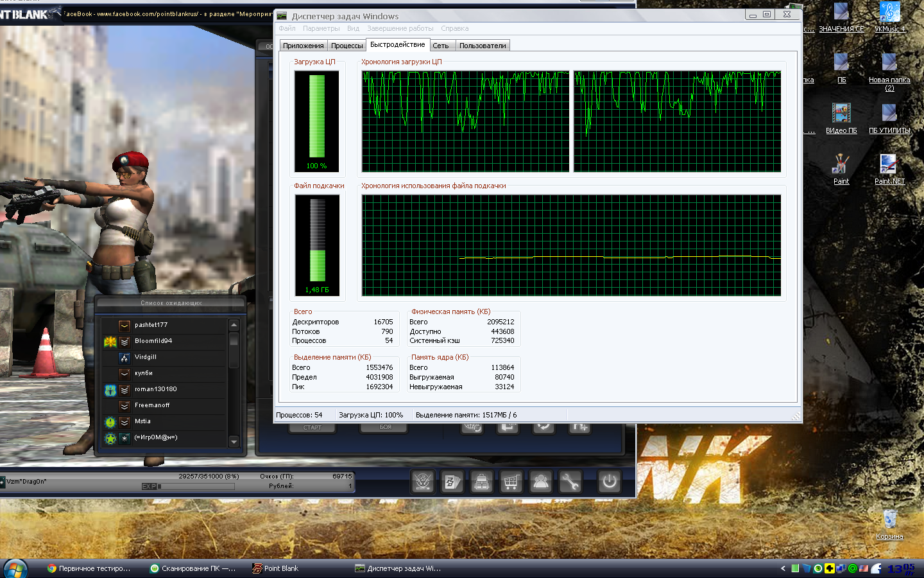The height and width of the screenshot is (578, 924).
Task: Click the page file 1,48 ГБ gauge
Action: click(316, 245)
